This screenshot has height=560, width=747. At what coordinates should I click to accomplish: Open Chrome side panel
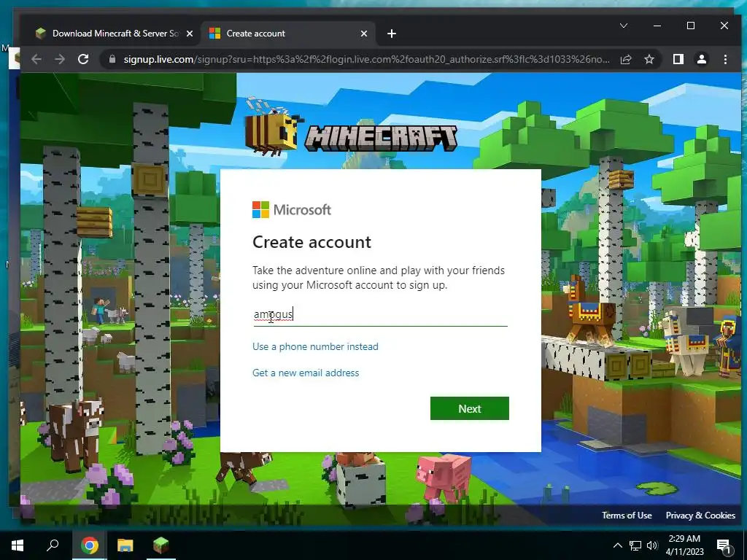pyautogui.click(x=678, y=60)
